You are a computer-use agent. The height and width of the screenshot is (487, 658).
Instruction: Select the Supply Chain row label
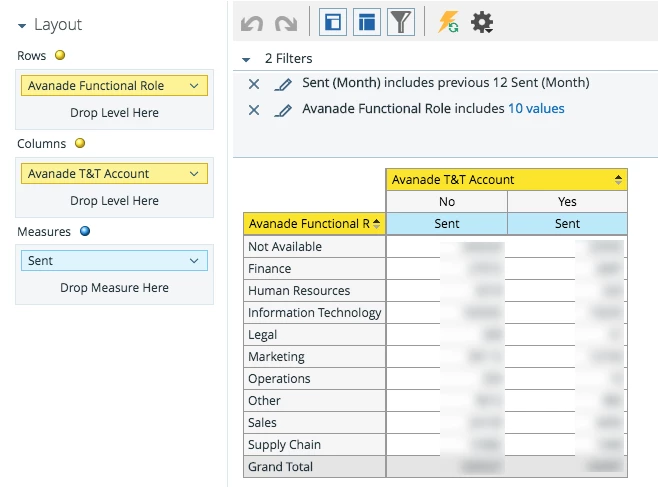(x=314, y=445)
